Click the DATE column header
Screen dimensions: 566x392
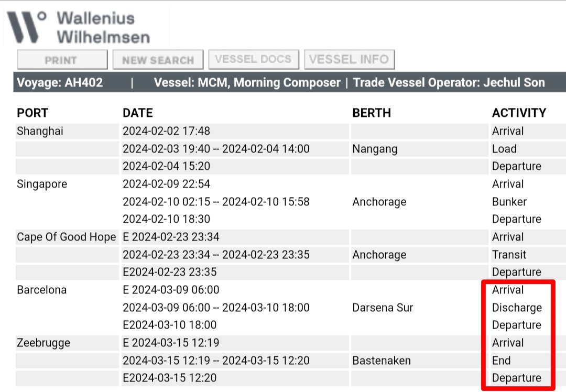[138, 113]
